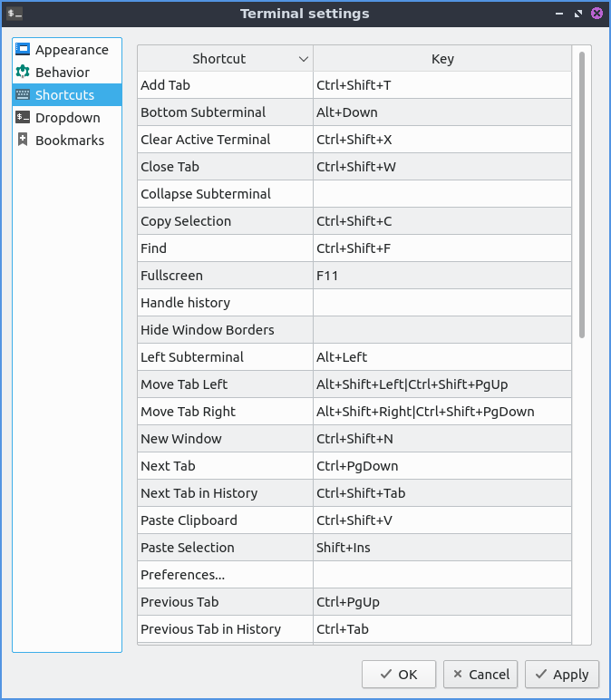This screenshot has height=700, width=611.
Task: Select the Add Tab shortcut row
Action: pos(225,85)
